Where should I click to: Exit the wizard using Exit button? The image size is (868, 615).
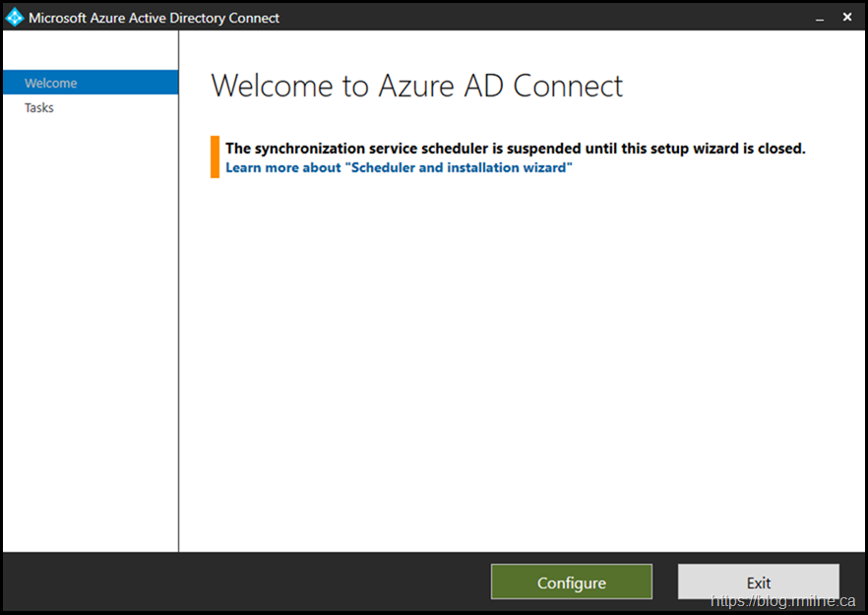pos(758,583)
